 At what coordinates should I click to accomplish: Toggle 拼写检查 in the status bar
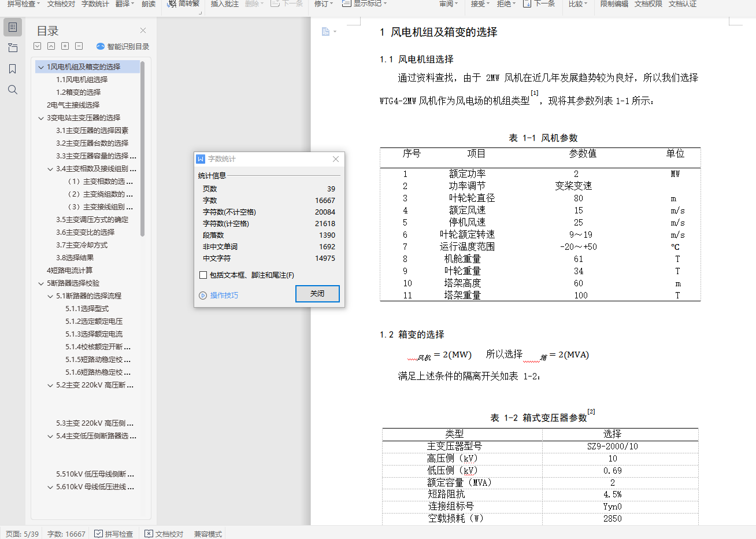pyautogui.click(x=114, y=534)
